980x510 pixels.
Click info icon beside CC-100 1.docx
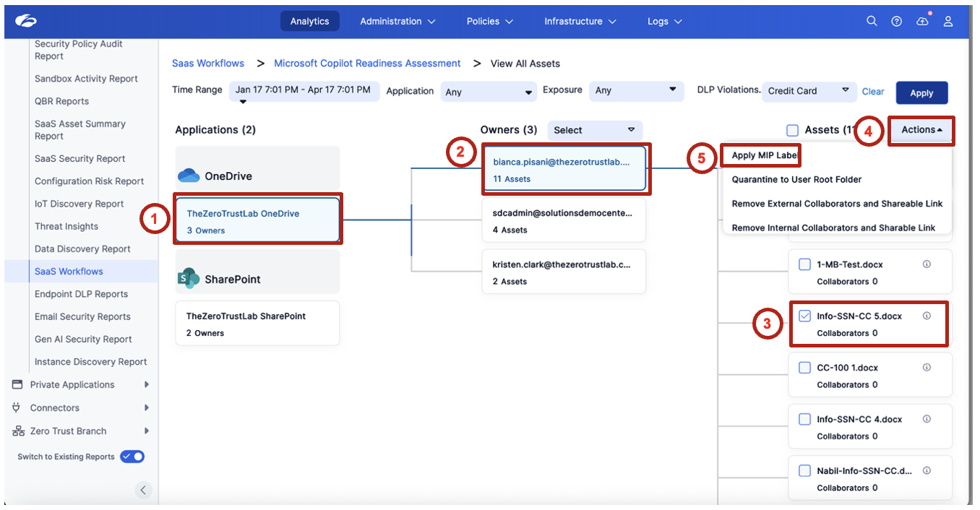click(927, 368)
